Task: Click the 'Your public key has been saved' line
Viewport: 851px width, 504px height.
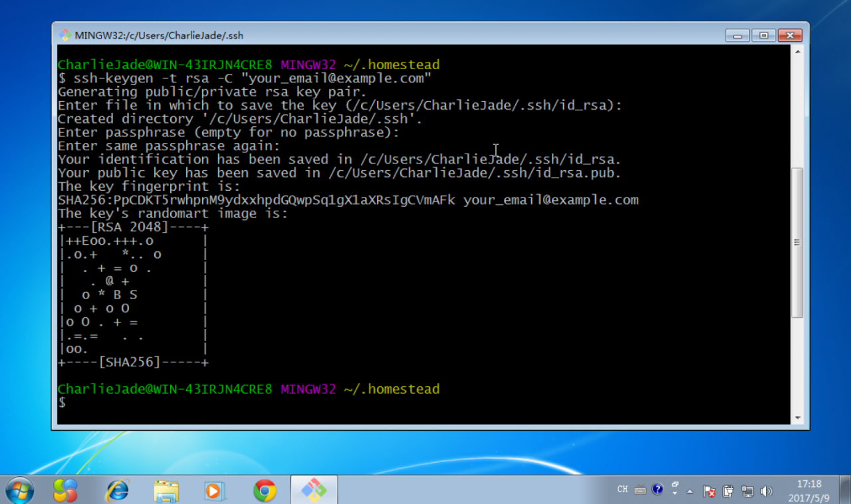Action: coord(339,173)
